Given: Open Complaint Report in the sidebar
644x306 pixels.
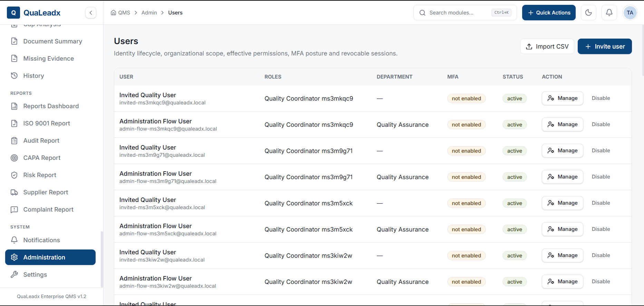Looking at the screenshot, I should pyautogui.click(x=50, y=210).
